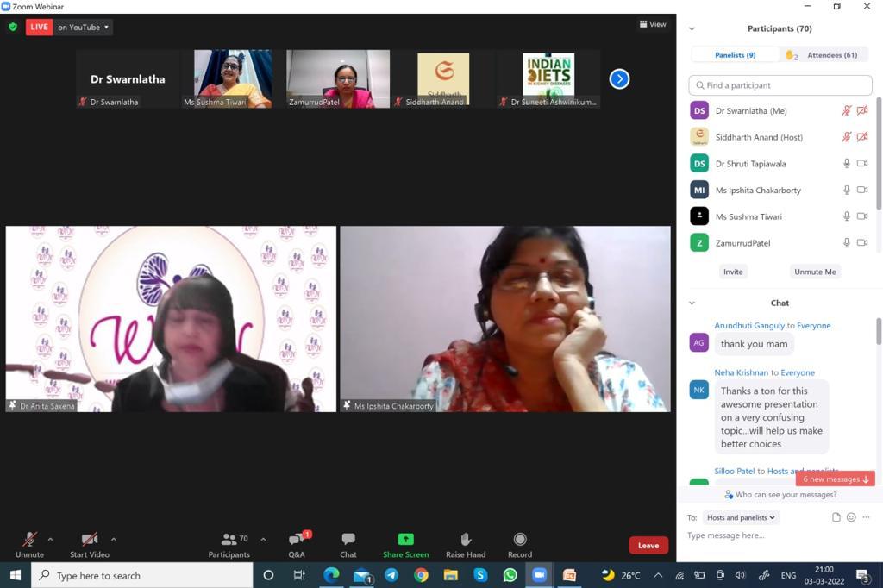Screen dimensions: 883x588
Task: Open the Hosts and panelists recipient dropdown
Action: (x=741, y=517)
